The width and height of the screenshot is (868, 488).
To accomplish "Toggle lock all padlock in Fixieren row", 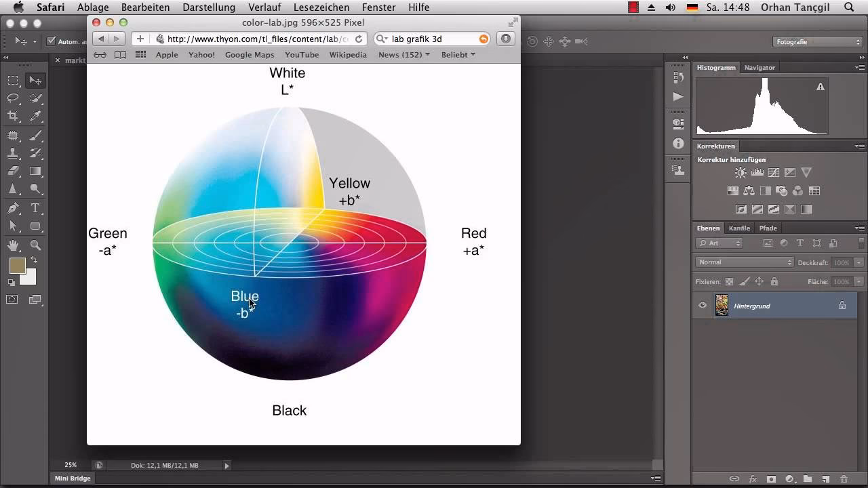I will [x=774, y=281].
